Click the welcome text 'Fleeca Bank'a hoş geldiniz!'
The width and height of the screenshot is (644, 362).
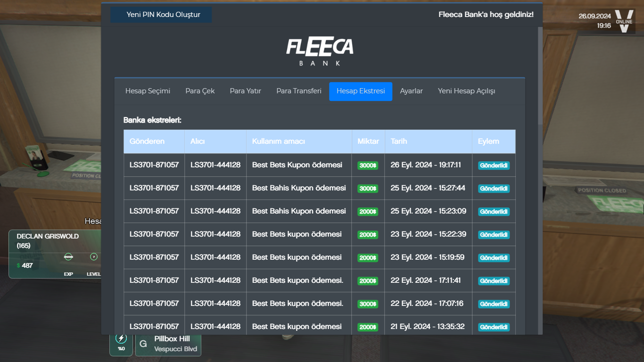486,15
